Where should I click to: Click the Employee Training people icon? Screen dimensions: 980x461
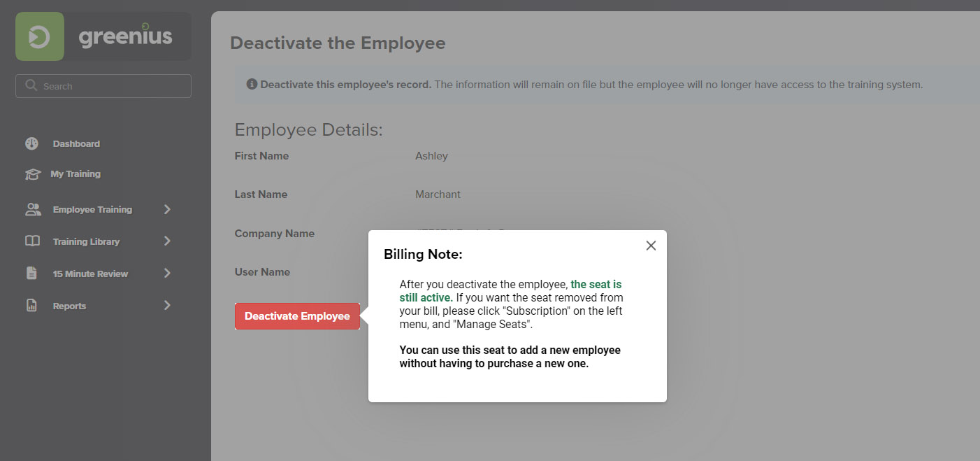click(33, 209)
